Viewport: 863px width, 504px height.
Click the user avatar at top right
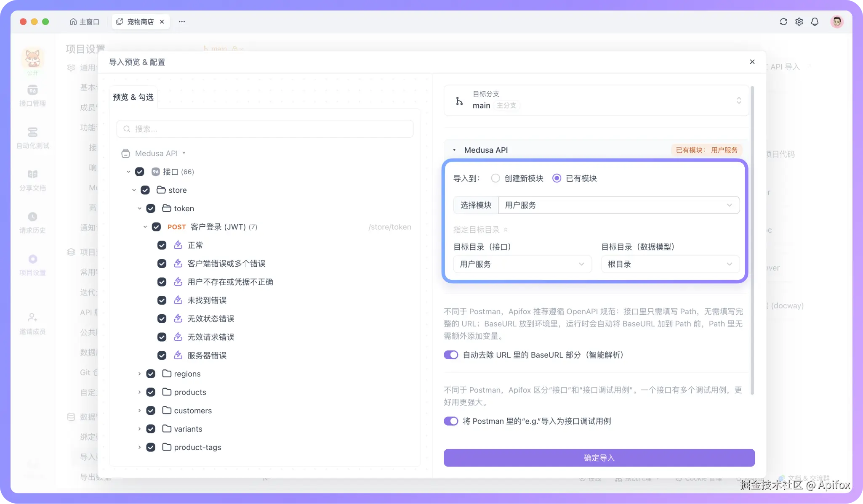836,22
